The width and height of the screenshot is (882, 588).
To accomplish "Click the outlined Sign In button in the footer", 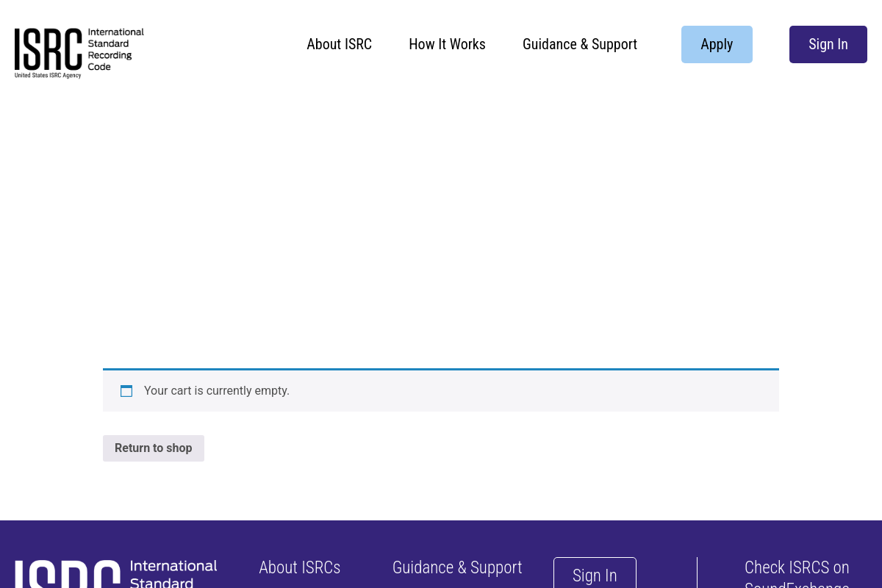I will coord(595,575).
